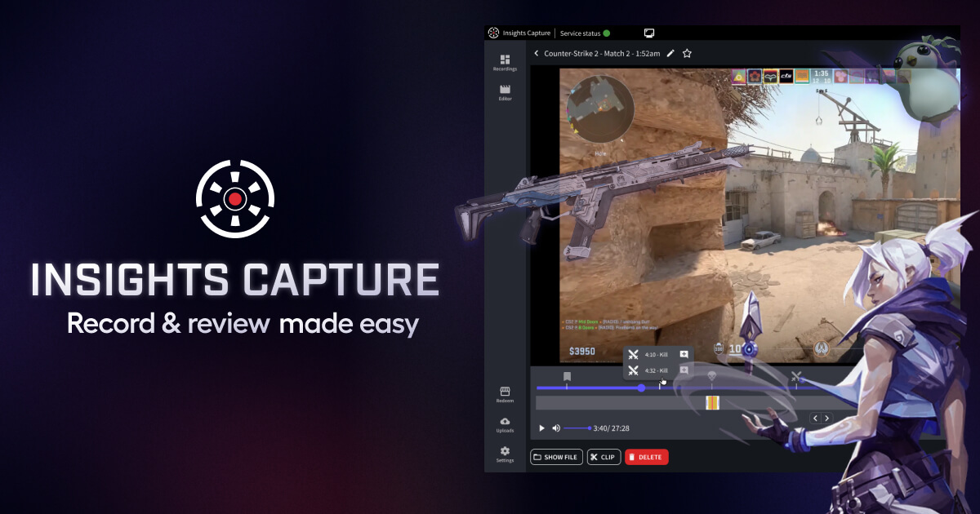The width and height of the screenshot is (980, 514).
Task: Click the previous-event left chevron near the timeline
Action: pyautogui.click(x=815, y=418)
